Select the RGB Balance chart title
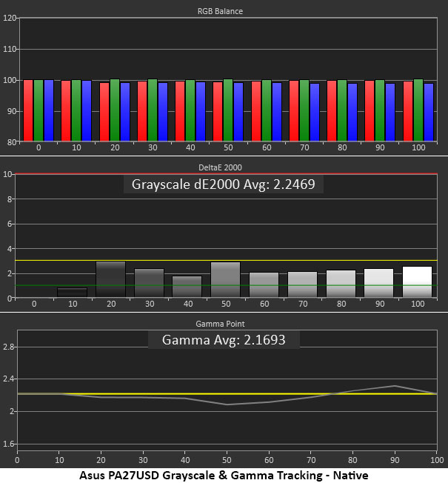 220,11
